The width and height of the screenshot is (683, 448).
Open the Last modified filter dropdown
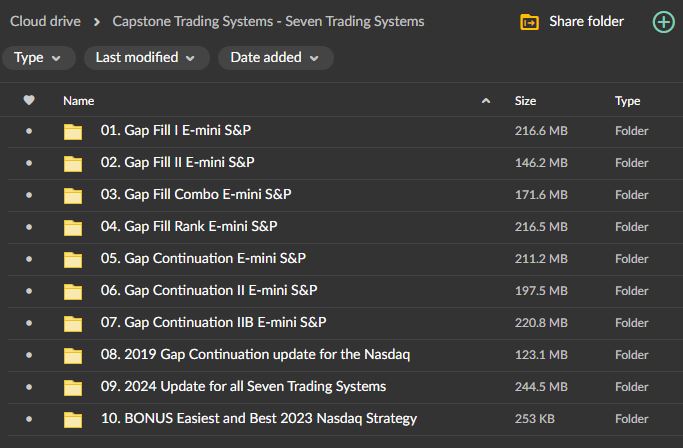(x=146, y=58)
